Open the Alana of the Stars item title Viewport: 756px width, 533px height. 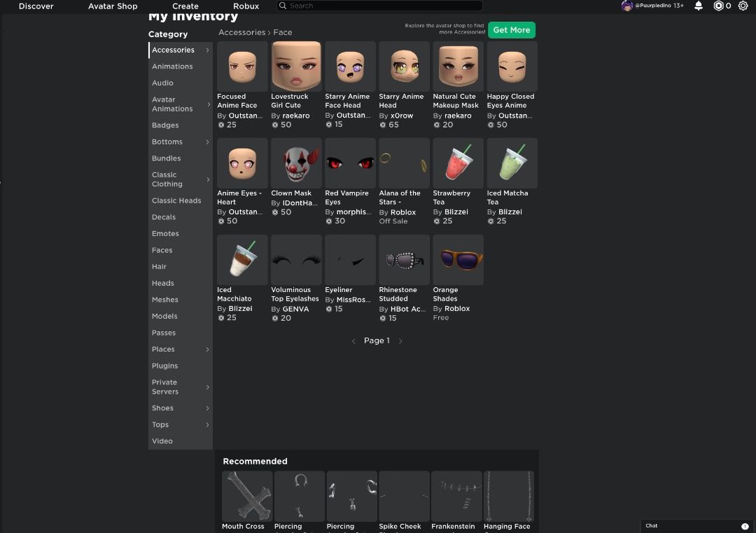pyautogui.click(x=400, y=198)
